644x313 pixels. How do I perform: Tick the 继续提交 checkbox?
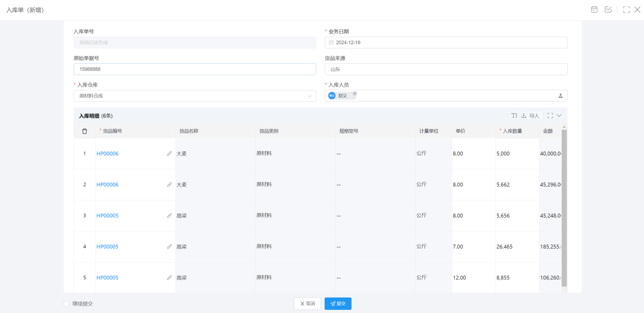(x=66, y=304)
